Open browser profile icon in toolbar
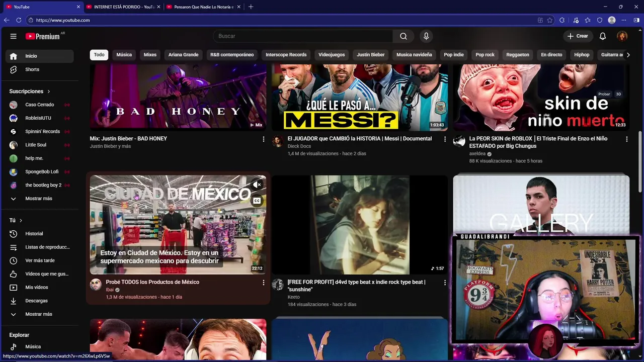The image size is (644, 362). click(612, 20)
